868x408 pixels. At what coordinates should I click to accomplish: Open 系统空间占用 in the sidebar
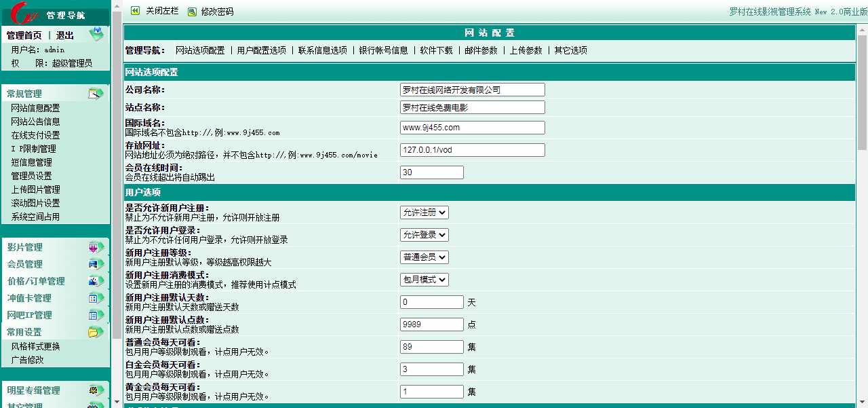[35, 217]
